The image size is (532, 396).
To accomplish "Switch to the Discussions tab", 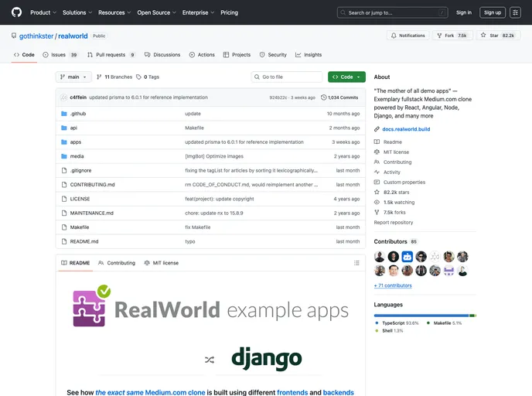I will 162,55.
